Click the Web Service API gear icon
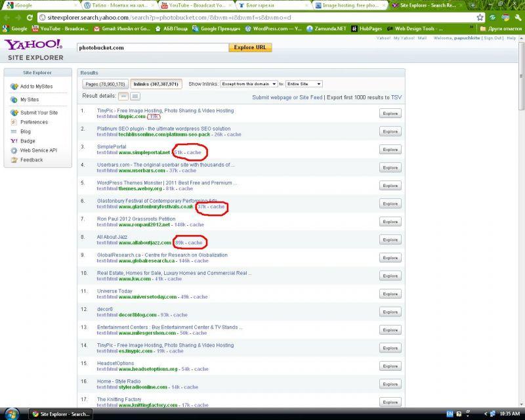 click(x=14, y=150)
